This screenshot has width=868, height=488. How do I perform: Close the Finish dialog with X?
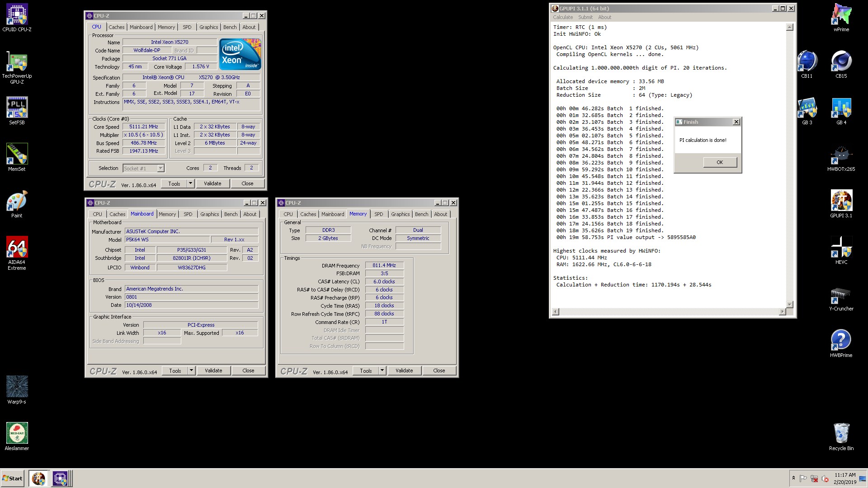point(736,122)
